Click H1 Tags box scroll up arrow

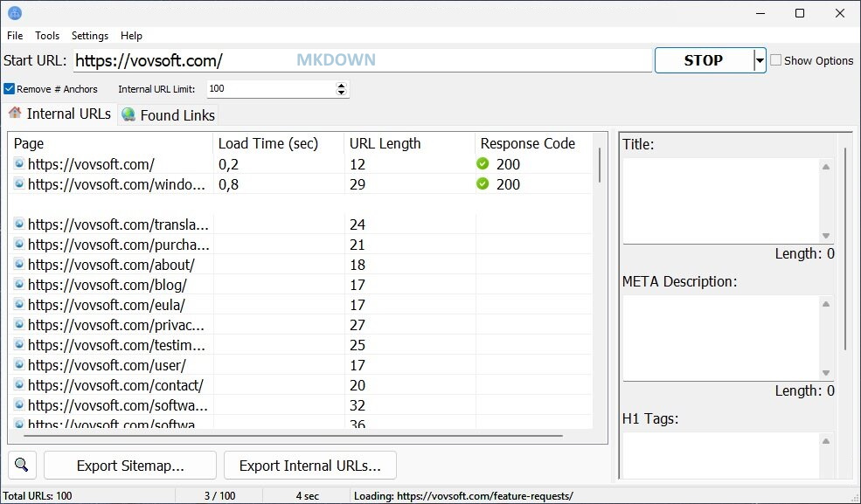[826, 441]
